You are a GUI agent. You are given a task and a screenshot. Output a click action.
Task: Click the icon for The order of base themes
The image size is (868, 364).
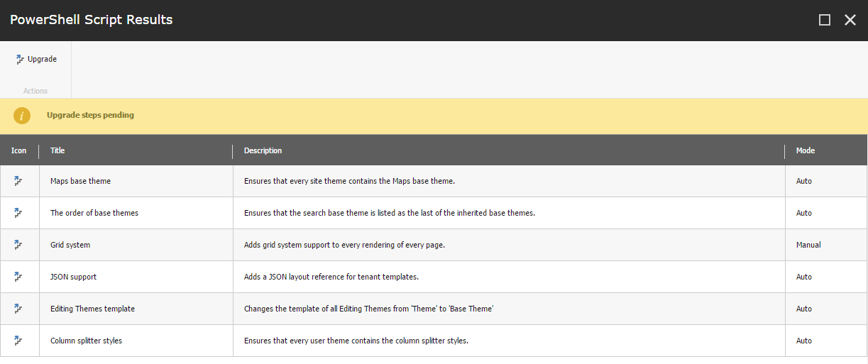(18, 213)
